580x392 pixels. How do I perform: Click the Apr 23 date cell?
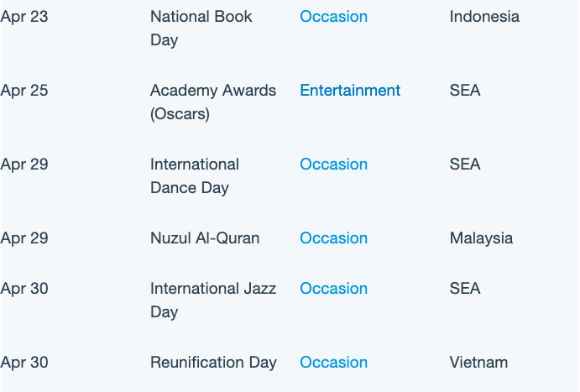click(x=24, y=17)
